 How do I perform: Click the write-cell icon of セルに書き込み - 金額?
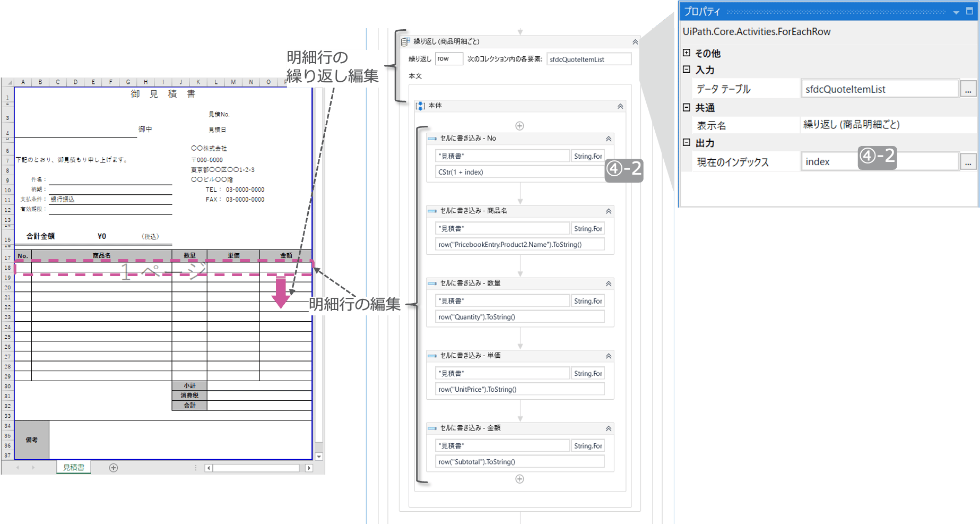432,428
